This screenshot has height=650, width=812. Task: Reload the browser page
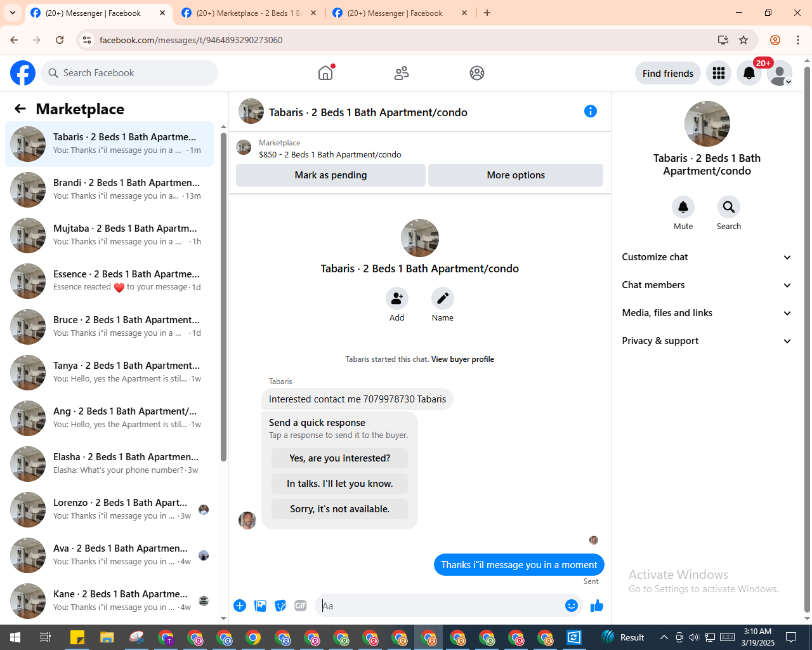tap(60, 40)
